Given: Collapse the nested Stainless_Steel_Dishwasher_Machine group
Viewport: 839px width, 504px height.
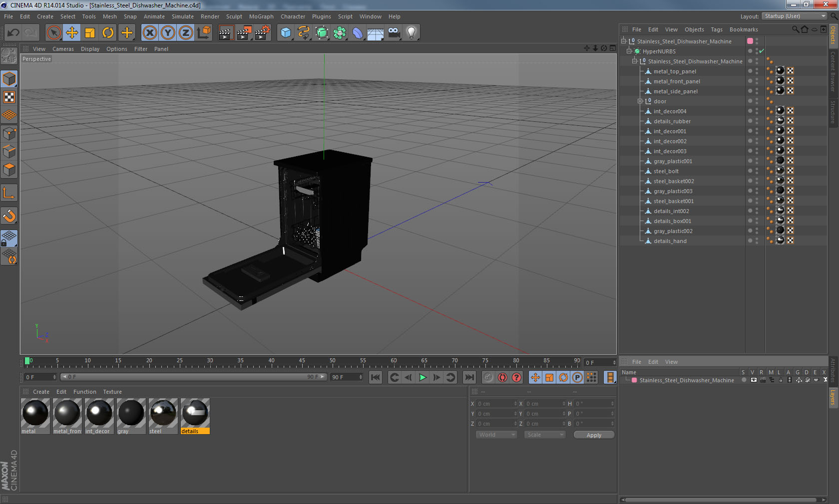Looking at the screenshot, I should (635, 61).
